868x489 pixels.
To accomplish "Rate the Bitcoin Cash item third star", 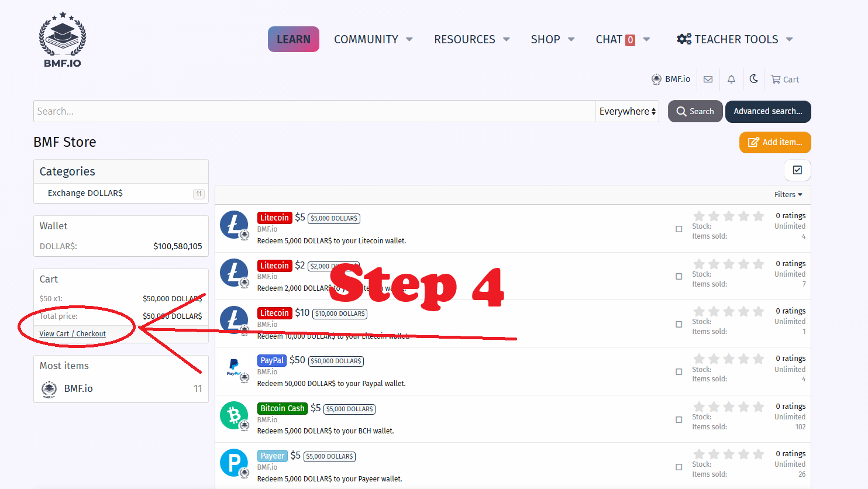I will (729, 407).
